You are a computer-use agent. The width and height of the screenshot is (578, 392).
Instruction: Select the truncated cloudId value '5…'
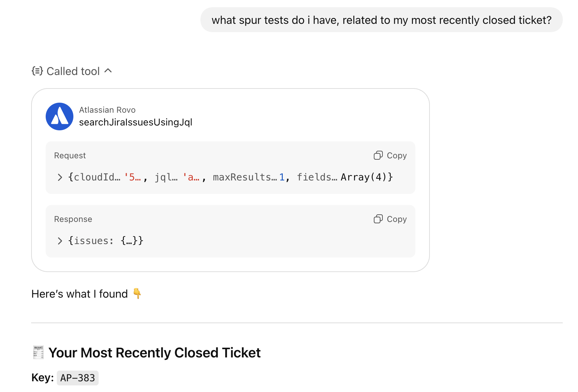click(133, 177)
